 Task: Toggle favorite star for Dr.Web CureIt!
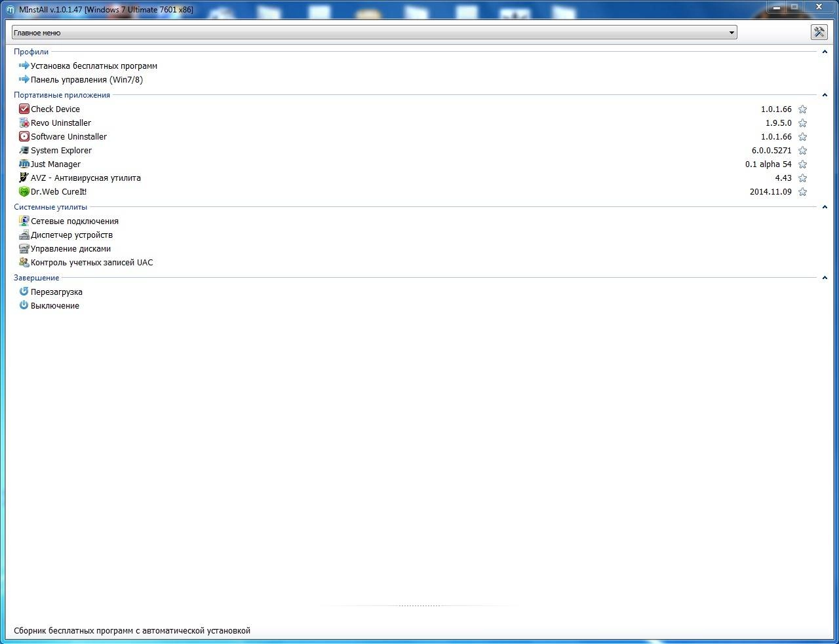[x=802, y=192]
